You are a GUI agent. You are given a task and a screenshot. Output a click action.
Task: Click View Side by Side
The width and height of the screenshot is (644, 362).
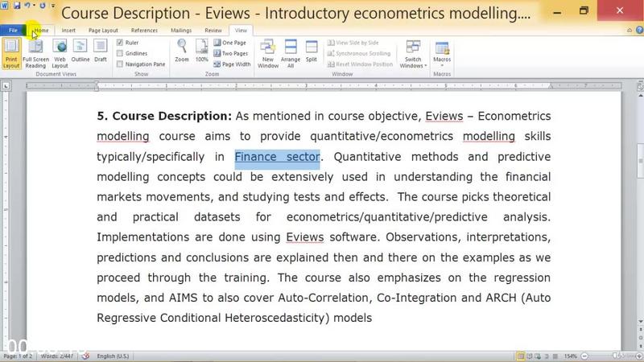(x=353, y=43)
